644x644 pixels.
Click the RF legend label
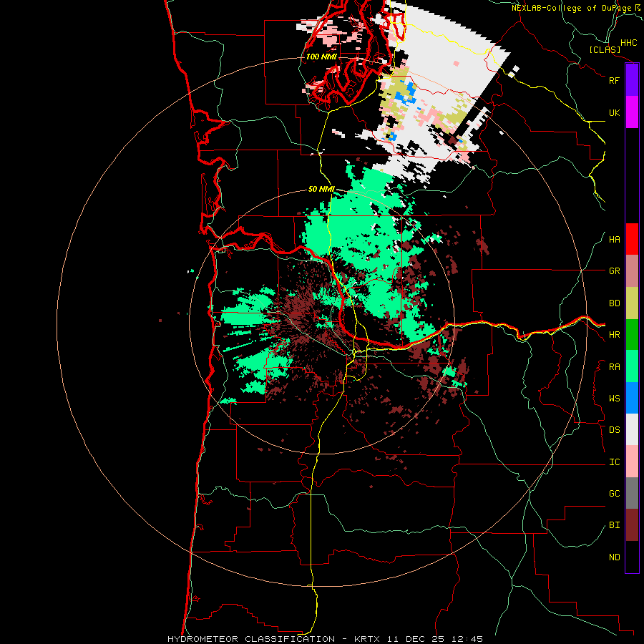[615, 80]
